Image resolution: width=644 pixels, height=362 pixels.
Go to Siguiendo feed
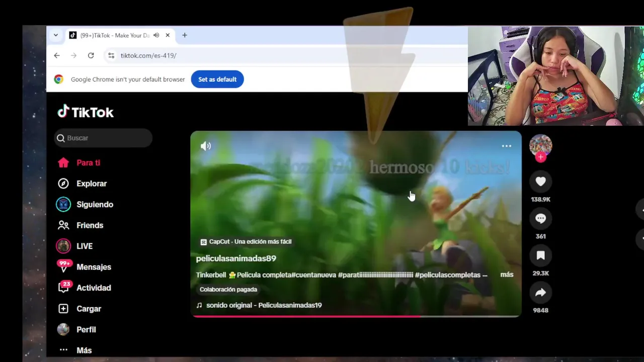tap(95, 205)
